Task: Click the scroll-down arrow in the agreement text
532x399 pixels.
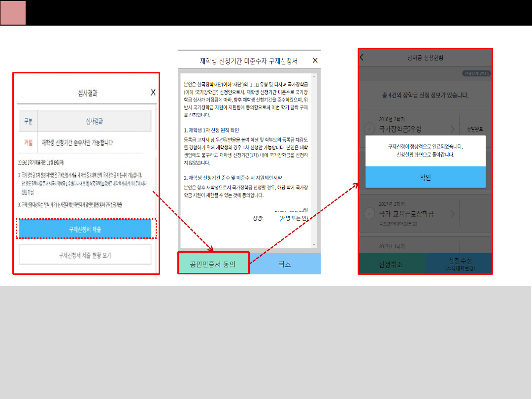Action: click(x=314, y=245)
